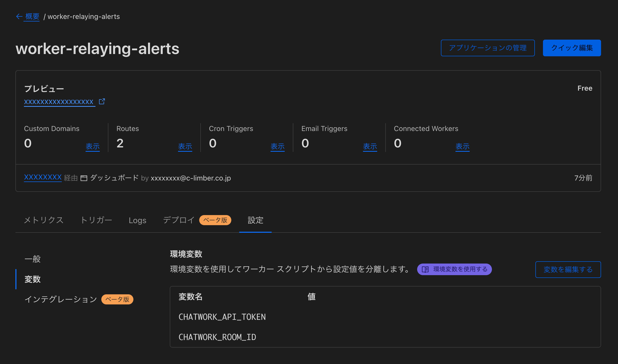
Task: Open the Logs tab
Action: [x=138, y=220]
